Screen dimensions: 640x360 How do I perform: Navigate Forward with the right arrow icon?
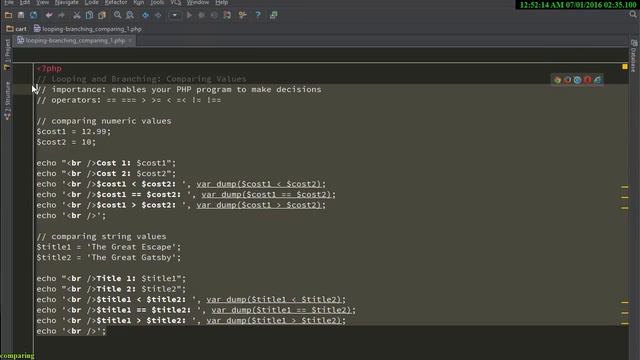click(158, 15)
